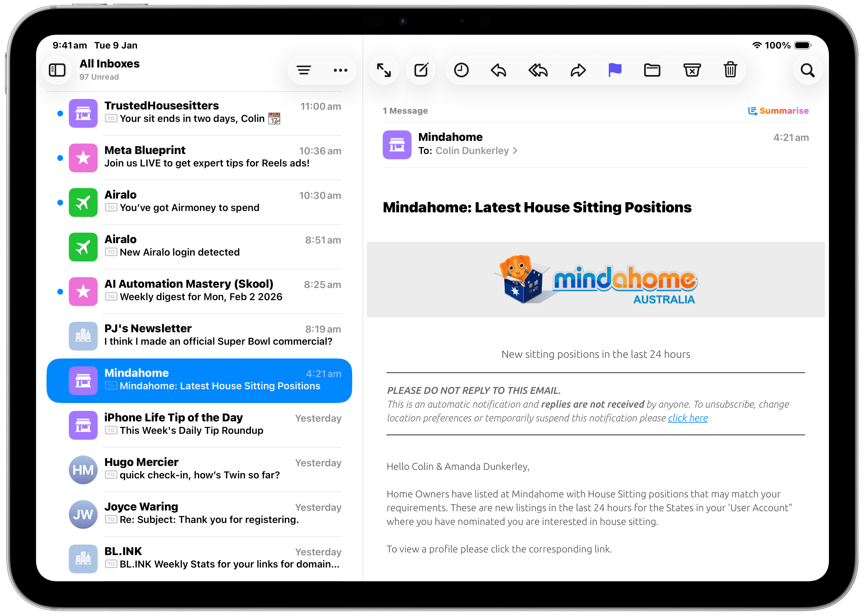Click the Summarise button
865x616 pixels.
pyautogui.click(x=778, y=111)
